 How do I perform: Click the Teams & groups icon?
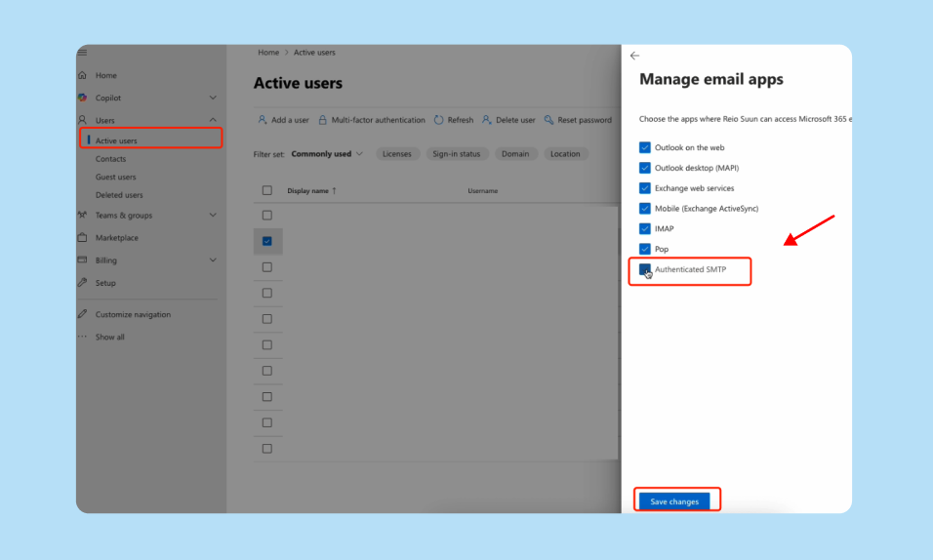(x=83, y=215)
